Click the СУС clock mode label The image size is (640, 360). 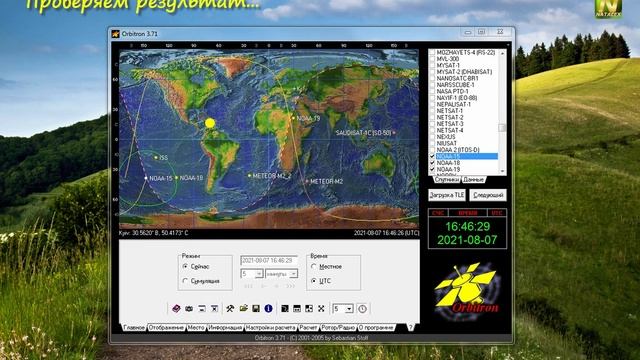tap(438, 213)
